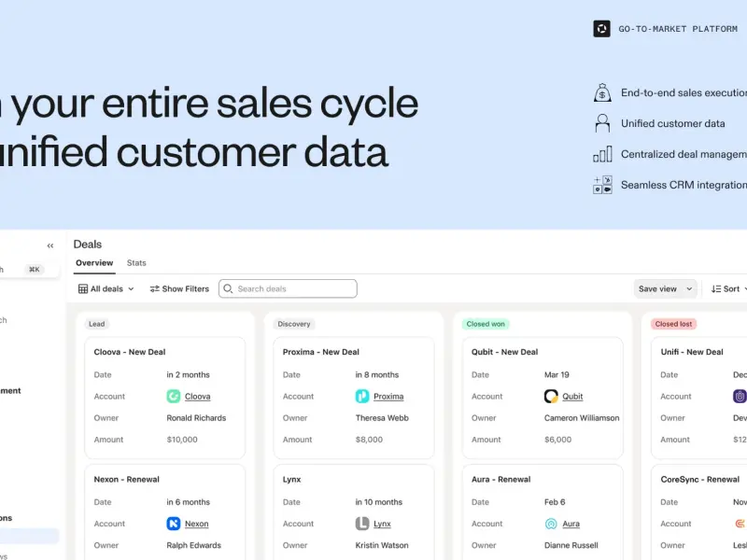This screenshot has width=747, height=560.
Task: Click the Seamless CRM integration grid icon
Action: [602, 185]
